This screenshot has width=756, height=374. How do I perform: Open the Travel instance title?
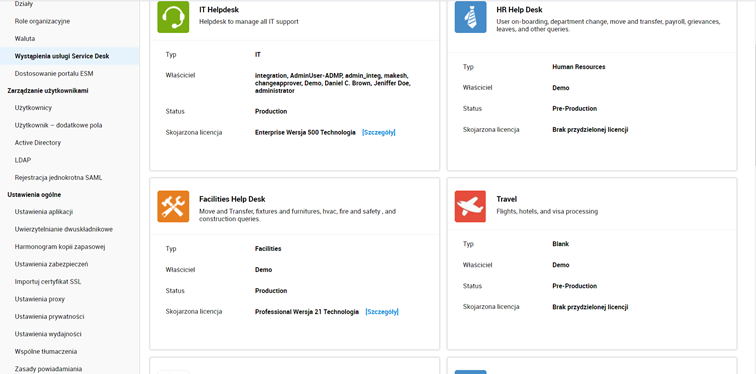pos(507,199)
